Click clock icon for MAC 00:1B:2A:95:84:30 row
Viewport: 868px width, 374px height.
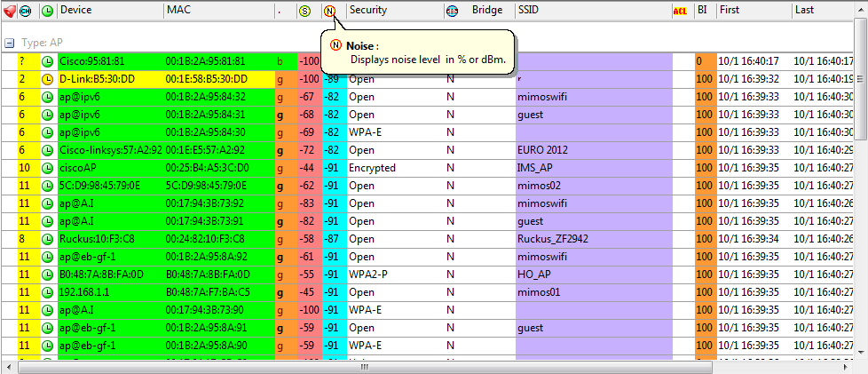pyautogui.click(x=48, y=132)
